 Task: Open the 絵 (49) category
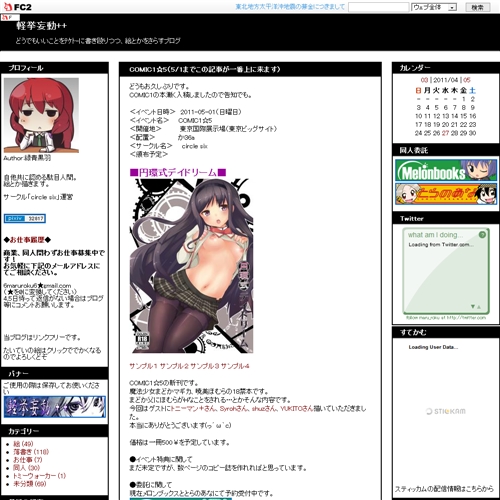pos(23,444)
